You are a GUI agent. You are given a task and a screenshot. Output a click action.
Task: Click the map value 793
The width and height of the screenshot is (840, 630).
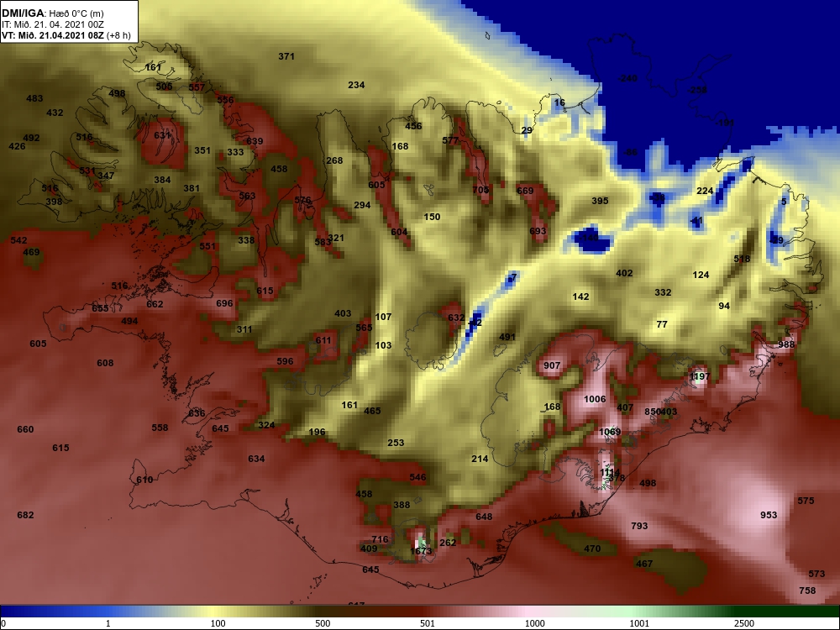coord(639,526)
